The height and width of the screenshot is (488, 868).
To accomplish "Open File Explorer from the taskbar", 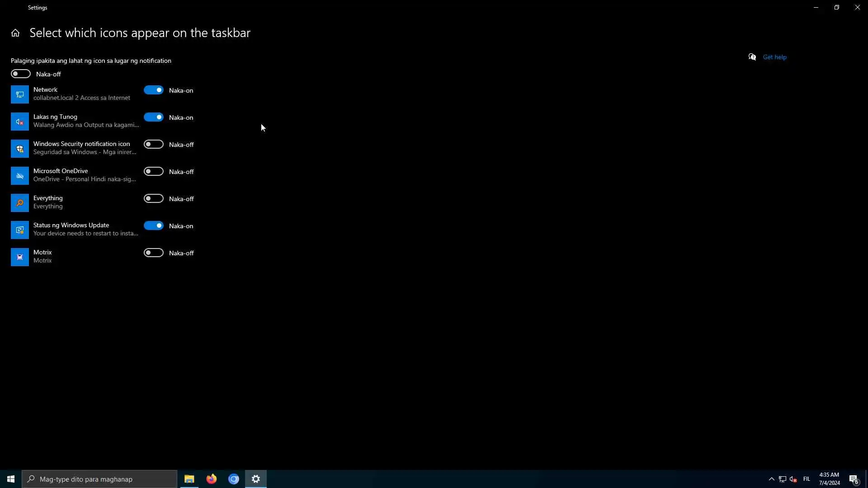I will click(x=189, y=479).
